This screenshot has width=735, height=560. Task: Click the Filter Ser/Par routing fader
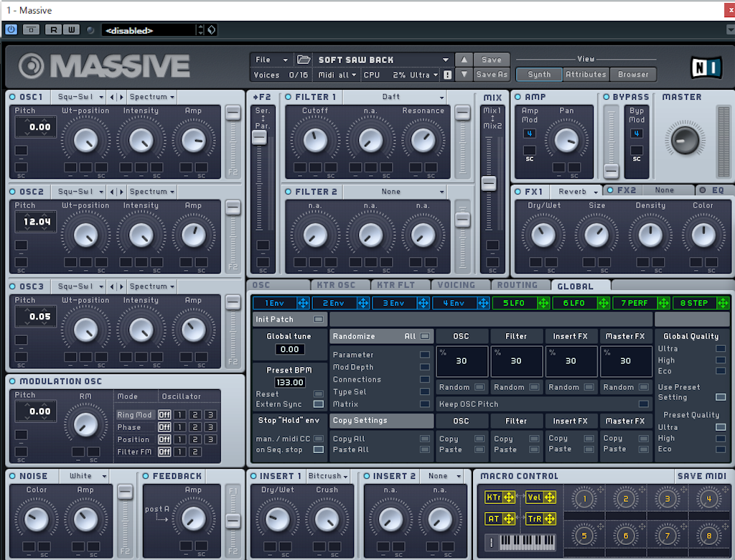[x=259, y=137]
